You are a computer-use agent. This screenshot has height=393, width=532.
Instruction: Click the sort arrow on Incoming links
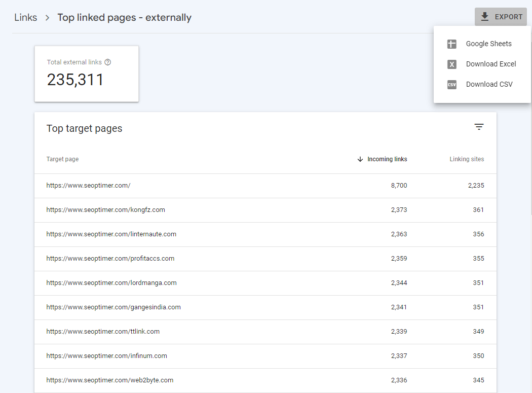[360, 159]
